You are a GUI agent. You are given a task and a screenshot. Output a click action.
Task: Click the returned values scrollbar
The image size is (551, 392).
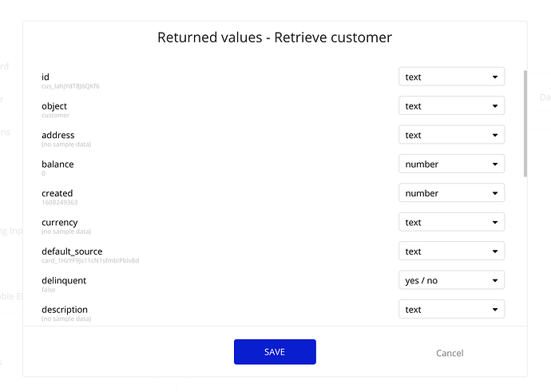click(525, 124)
